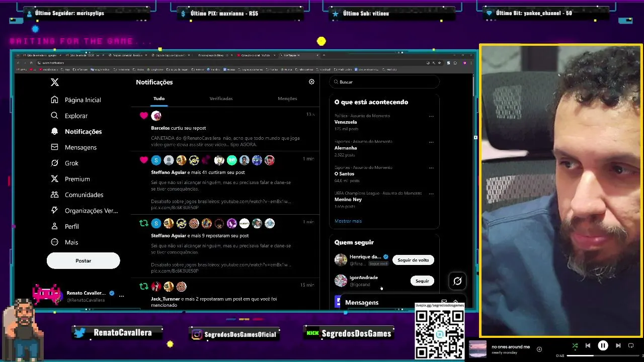Click Seguir de volta for Henrique

[x=413, y=260]
